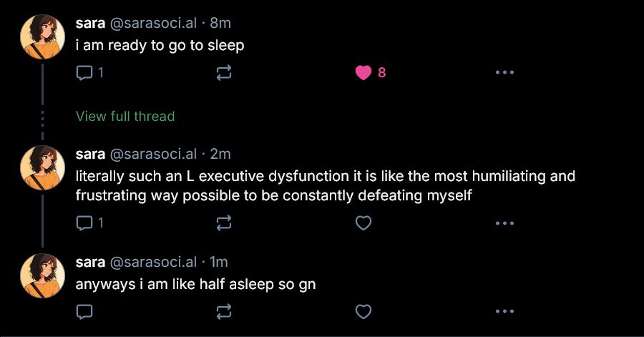Open sara's display name on the 1m post
This screenshot has height=337, width=644.
coord(90,262)
